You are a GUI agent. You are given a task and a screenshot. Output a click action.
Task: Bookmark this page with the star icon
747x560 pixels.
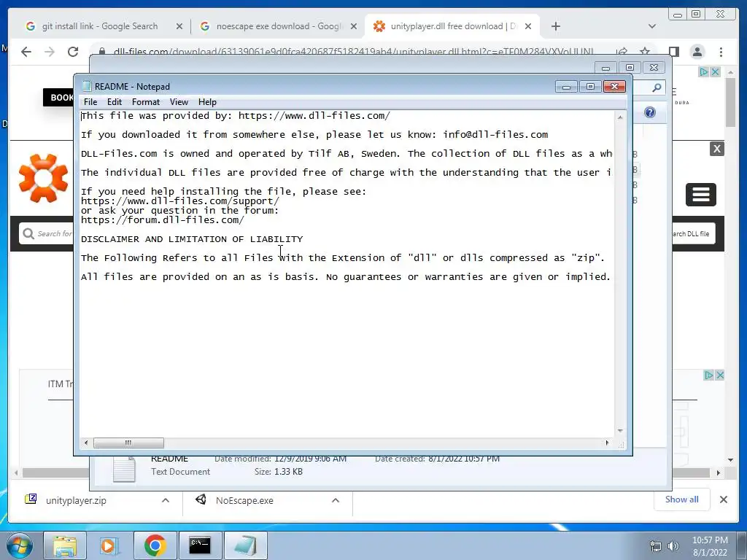645,51
